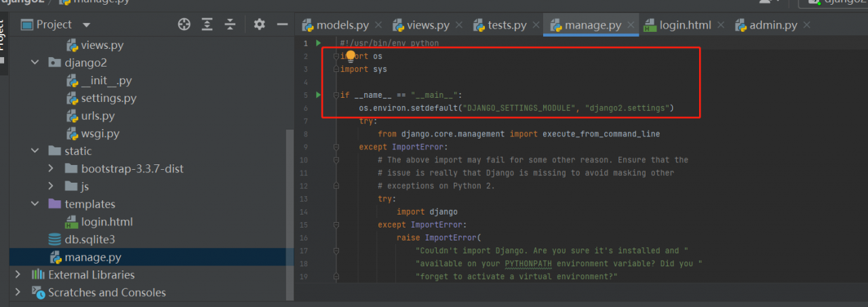Viewport: 868px width, 307px height.
Task: Run main block via green arrow at line 5
Action: pos(318,94)
